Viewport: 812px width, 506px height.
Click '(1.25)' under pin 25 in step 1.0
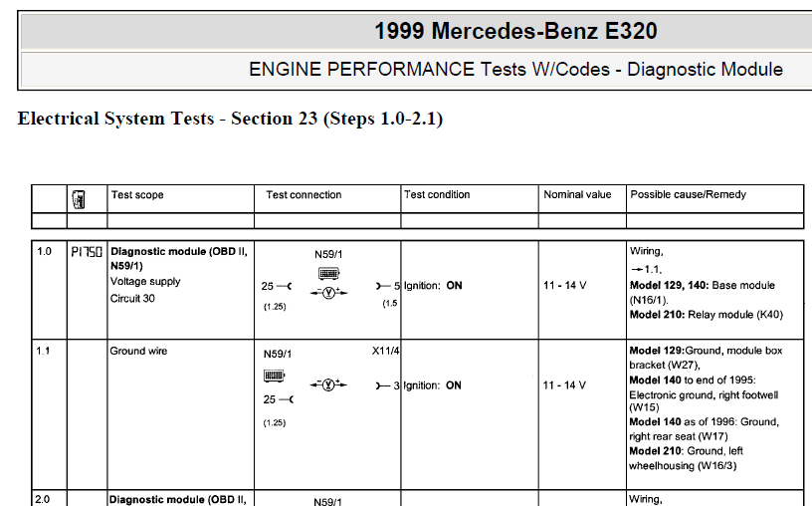coord(275,307)
